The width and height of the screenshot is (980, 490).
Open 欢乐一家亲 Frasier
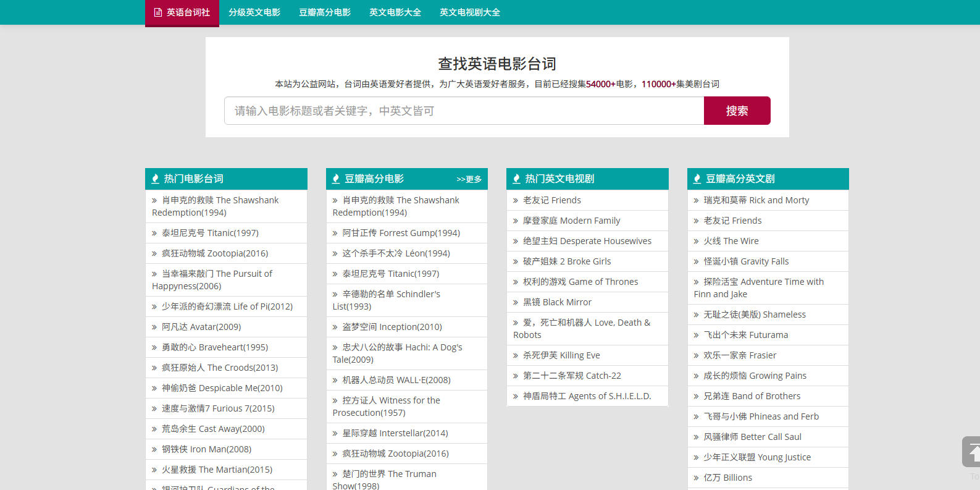pos(740,355)
